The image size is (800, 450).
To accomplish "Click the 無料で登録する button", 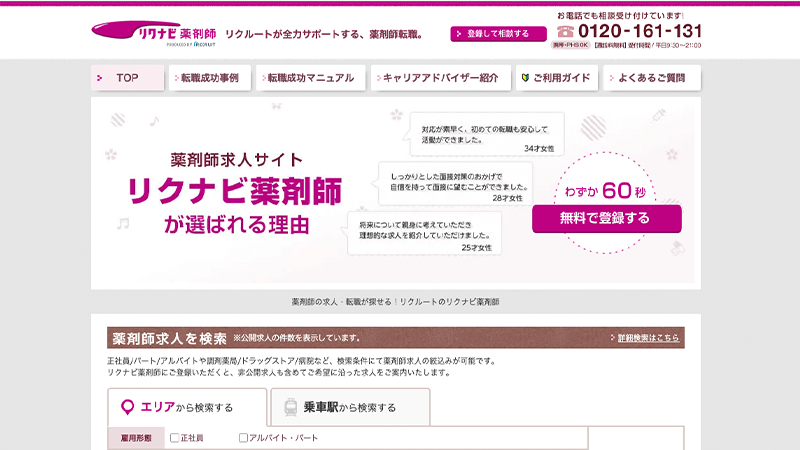I will coord(607,218).
